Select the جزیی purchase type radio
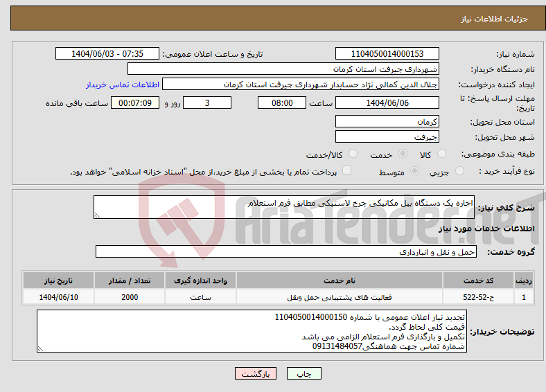This screenshot has width=546, height=392. (459, 170)
